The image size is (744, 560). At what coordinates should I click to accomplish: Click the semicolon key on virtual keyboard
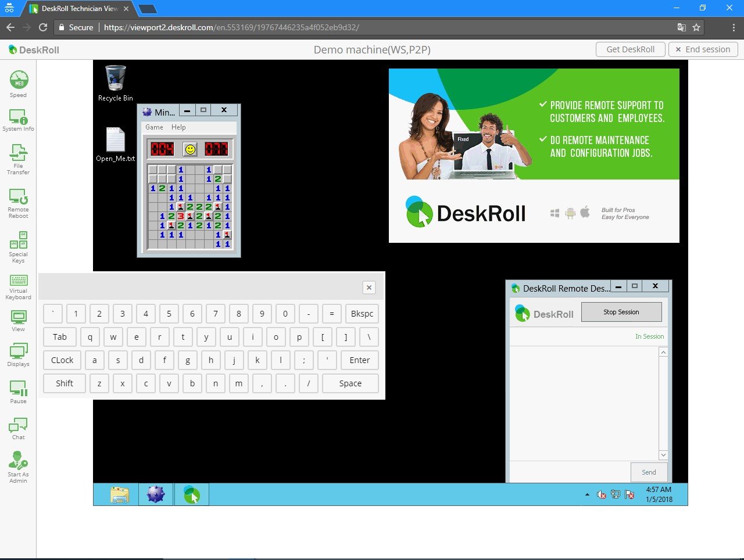pos(304,360)
